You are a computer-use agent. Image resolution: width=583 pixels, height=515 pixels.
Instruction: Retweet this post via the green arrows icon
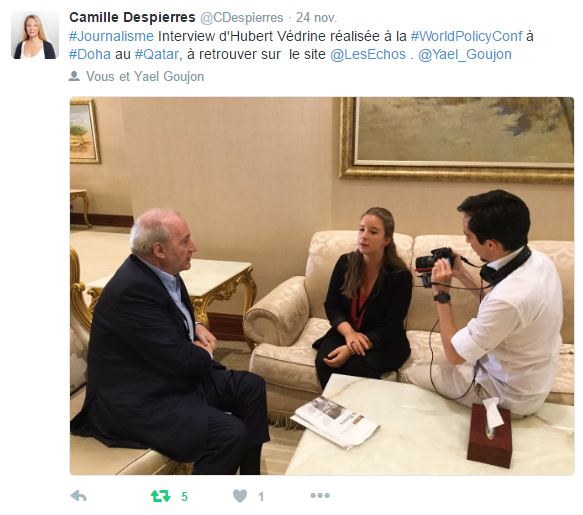coord(160,496)
